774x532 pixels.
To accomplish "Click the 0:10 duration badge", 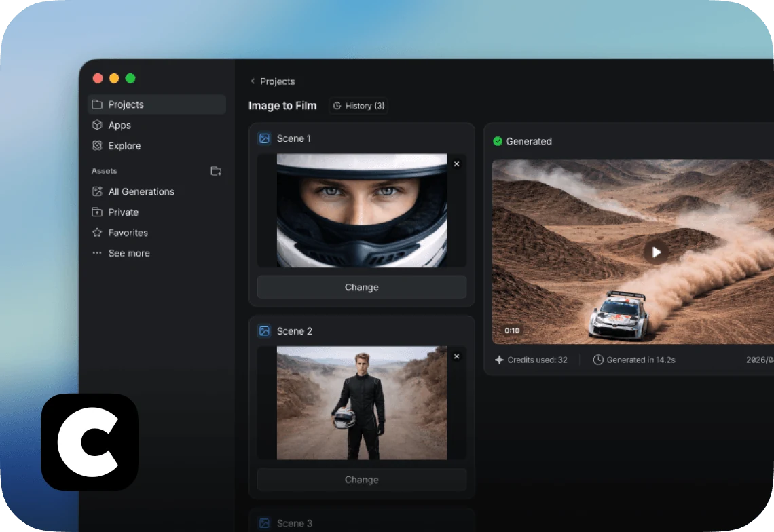I will click(x=512, y=330).
